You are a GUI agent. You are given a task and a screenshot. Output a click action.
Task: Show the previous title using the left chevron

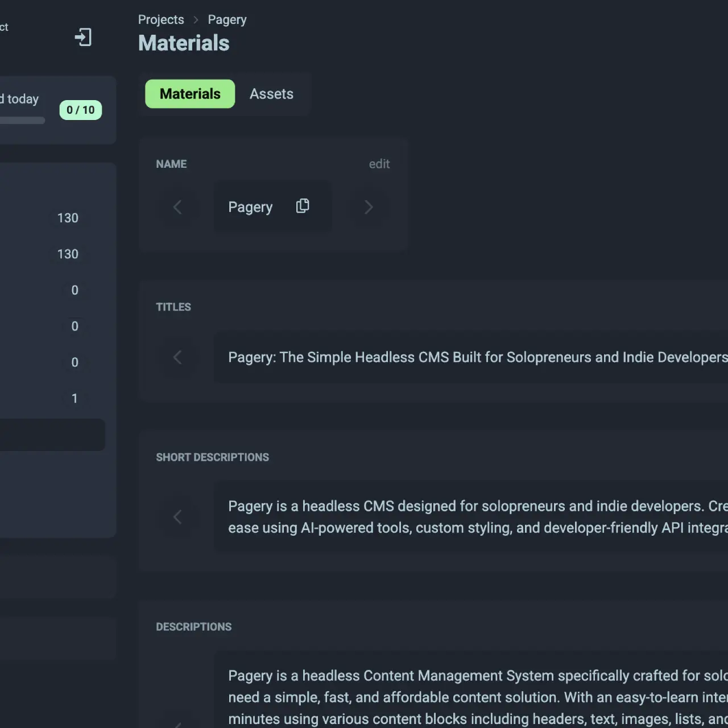pos(177,357)
